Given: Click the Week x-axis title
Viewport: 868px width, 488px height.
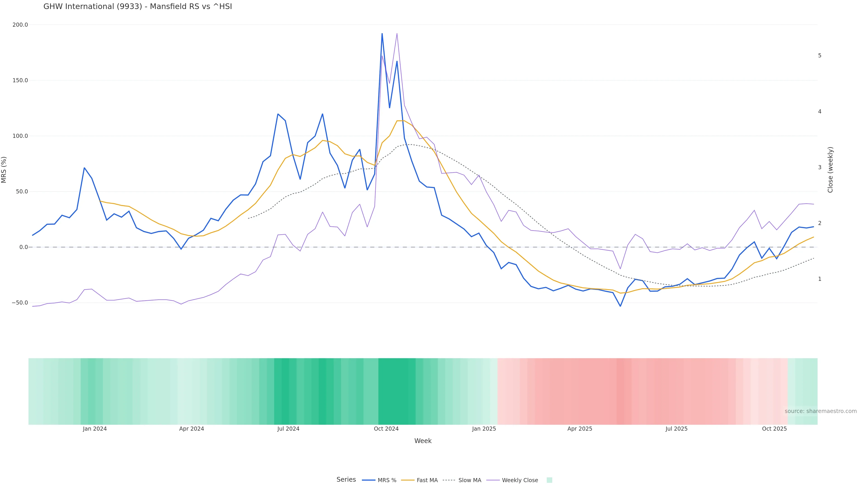Looking at the screenshot, I should pyautogui.click(x=423, y=441).
